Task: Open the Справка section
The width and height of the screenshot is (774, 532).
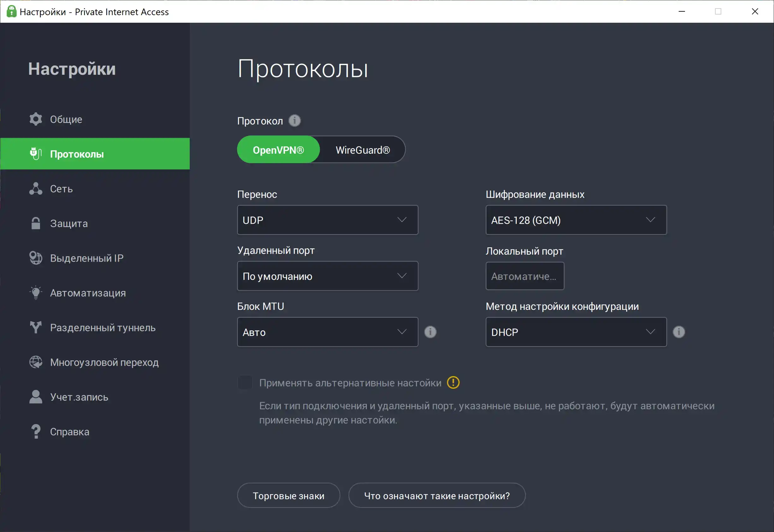Action: point(95,431)
